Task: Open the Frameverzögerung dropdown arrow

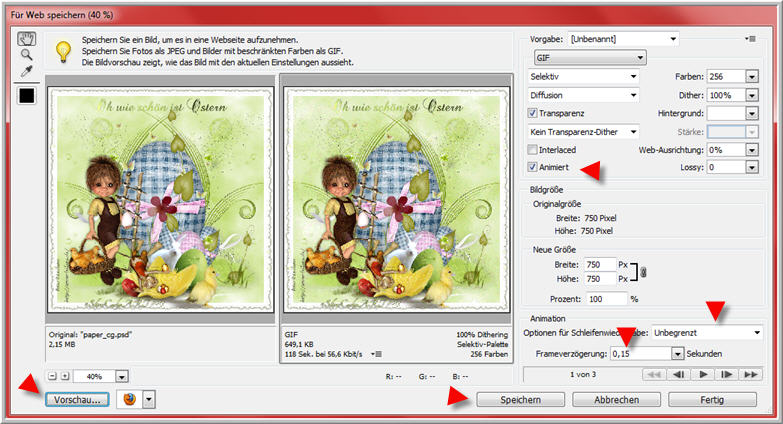Action: [677, 354]
